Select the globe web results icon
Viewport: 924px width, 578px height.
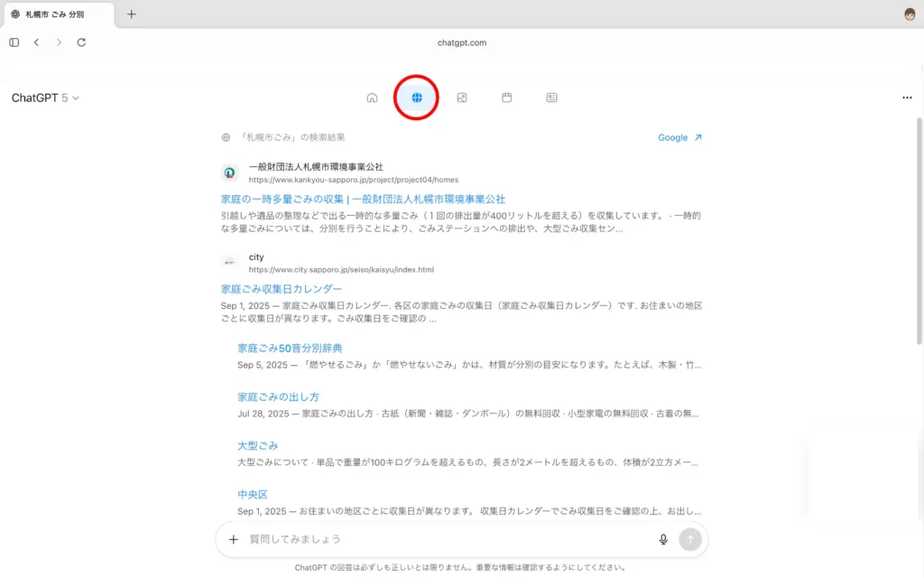click(416, 97)
